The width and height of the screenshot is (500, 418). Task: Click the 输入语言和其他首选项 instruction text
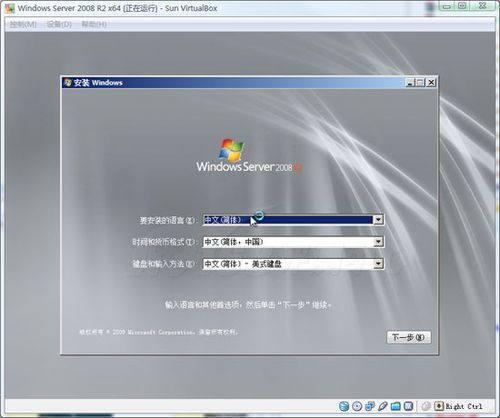click(x=248, y=305)
